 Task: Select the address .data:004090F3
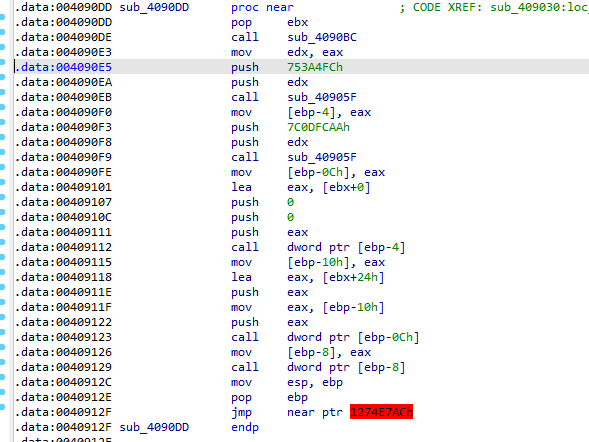(63, 127)
